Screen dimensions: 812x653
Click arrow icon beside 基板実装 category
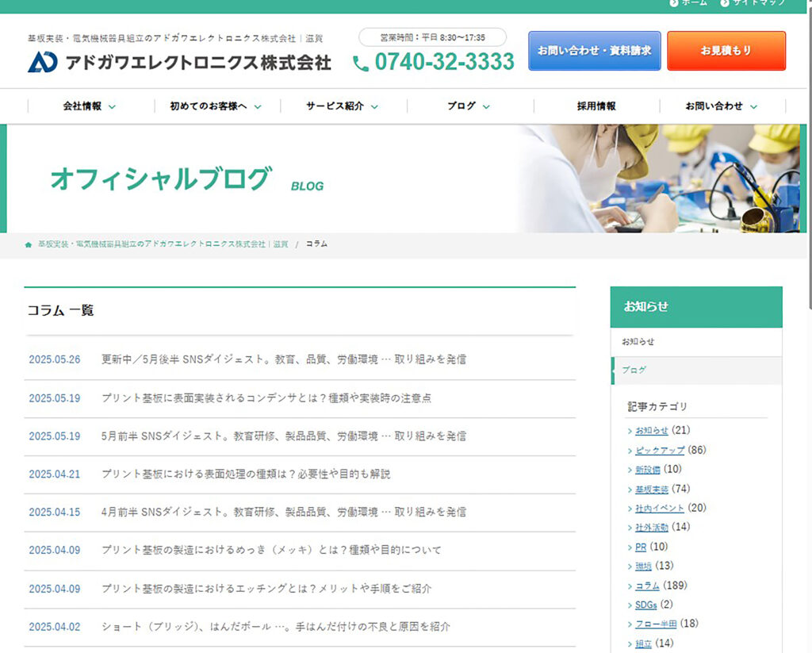click(x=630, y=490)
